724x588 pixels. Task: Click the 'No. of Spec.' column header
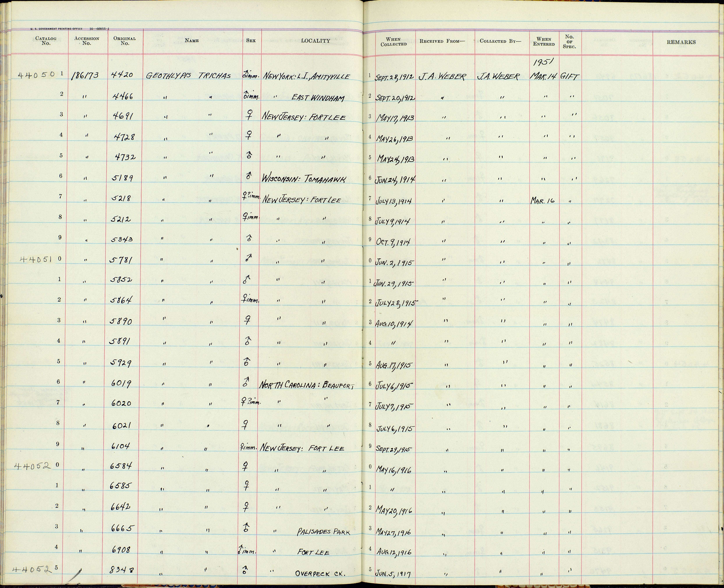(x=569, y=41)
